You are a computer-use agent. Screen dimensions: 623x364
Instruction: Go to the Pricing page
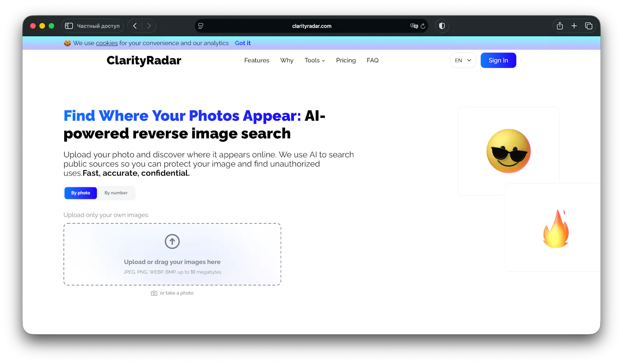coord(346,60)
